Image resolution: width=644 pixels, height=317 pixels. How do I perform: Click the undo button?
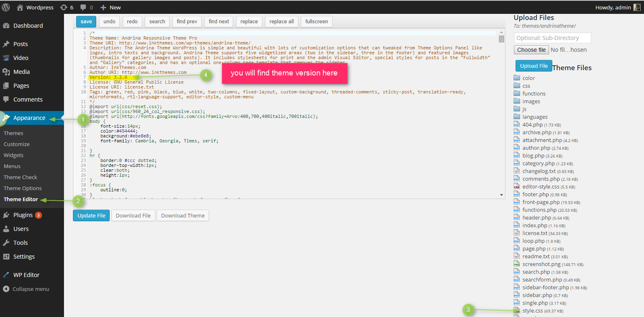pos(109,22)
